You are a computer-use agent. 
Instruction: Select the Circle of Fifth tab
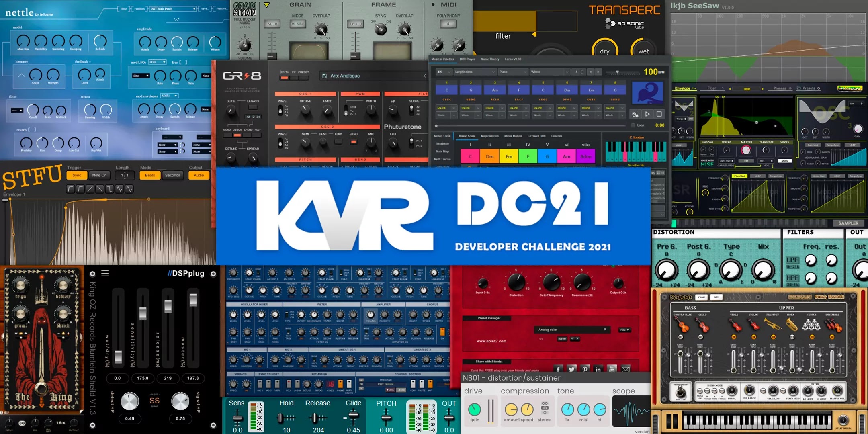(536, 136)
